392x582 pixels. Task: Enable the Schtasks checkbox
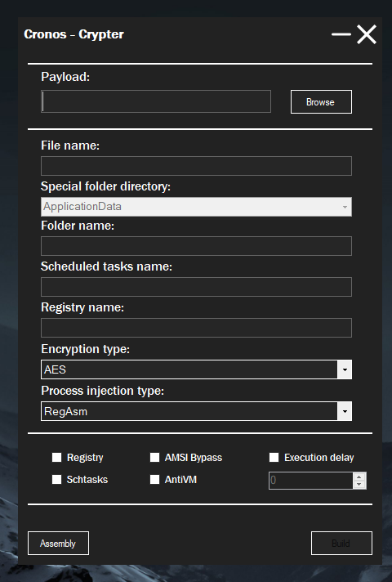click(x=56, y=480)
